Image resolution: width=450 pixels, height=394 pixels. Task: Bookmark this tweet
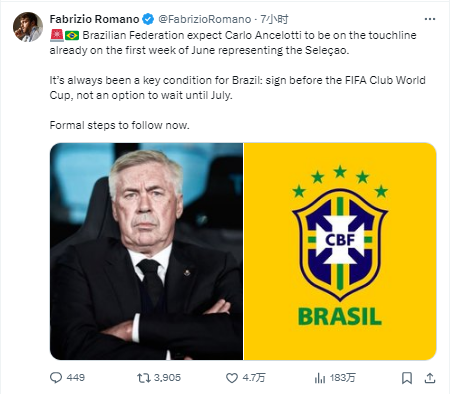(x=407, y=378)
